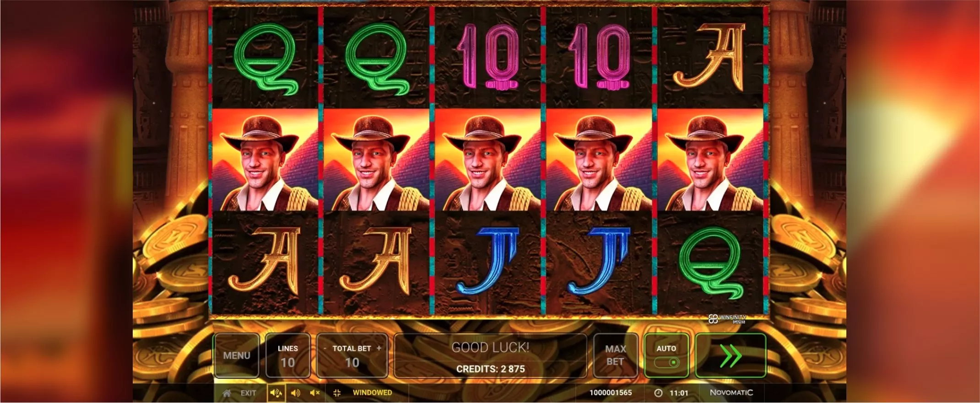Decrease total bet with minus

(325, 348)
